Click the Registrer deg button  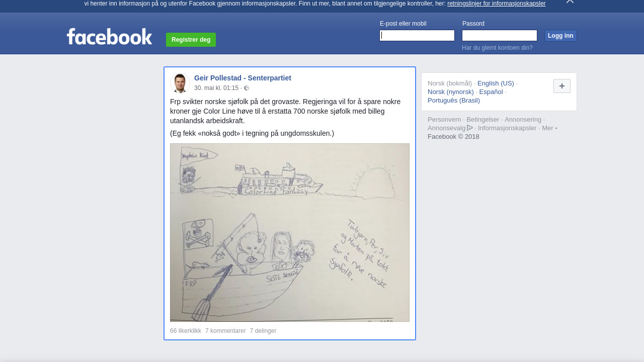click(x=191, y=40)
